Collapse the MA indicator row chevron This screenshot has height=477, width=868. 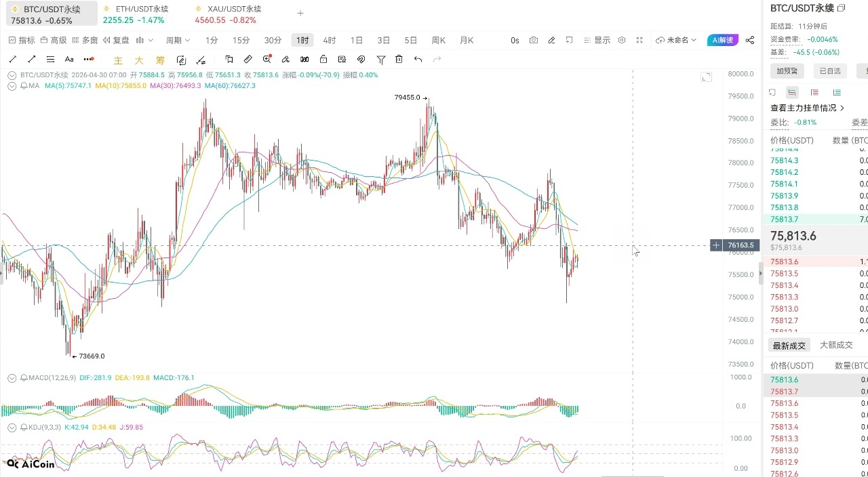pyautogui.click(x=12, y=86)
